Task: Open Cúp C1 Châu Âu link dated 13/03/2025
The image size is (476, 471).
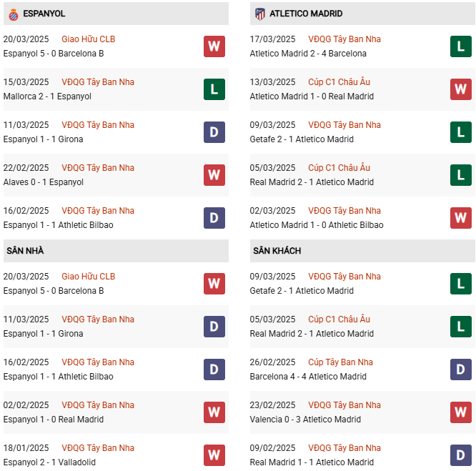Action: pos(339,82)
